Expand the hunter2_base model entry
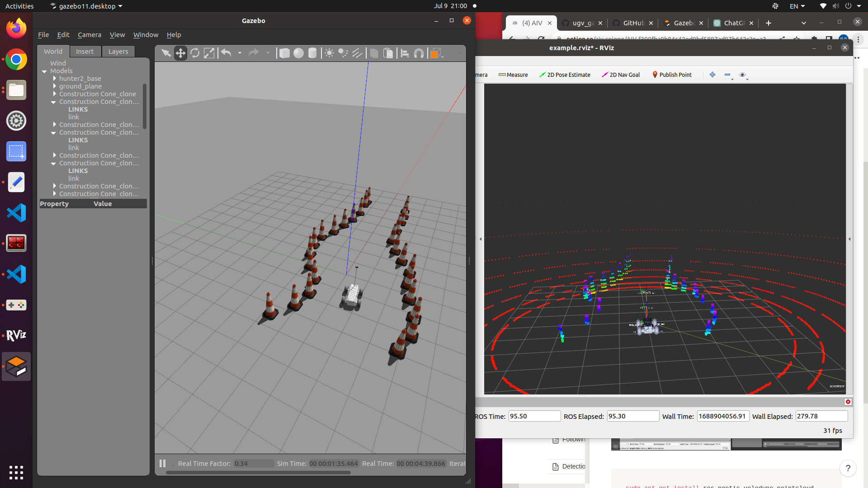 (x=54, y=79)
